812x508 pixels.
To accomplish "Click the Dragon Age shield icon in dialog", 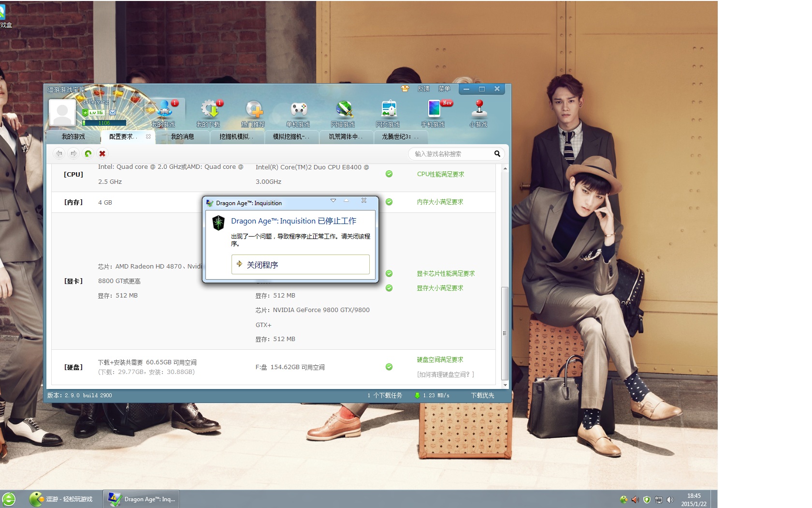I will pyautogui.click(x=218, y=223).
